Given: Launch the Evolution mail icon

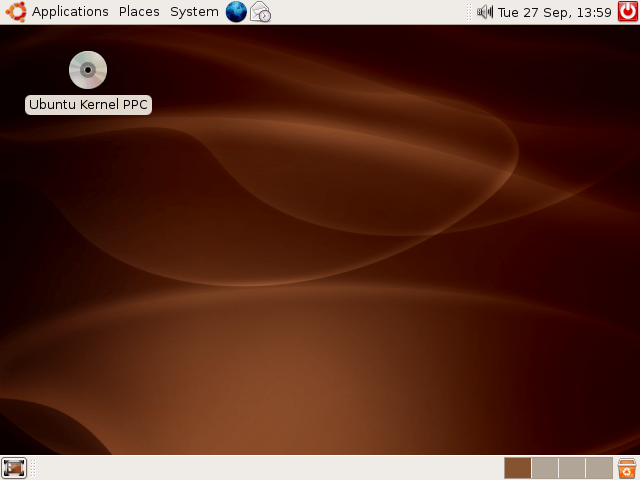Looking at the screenshot, I should [260, 12].
